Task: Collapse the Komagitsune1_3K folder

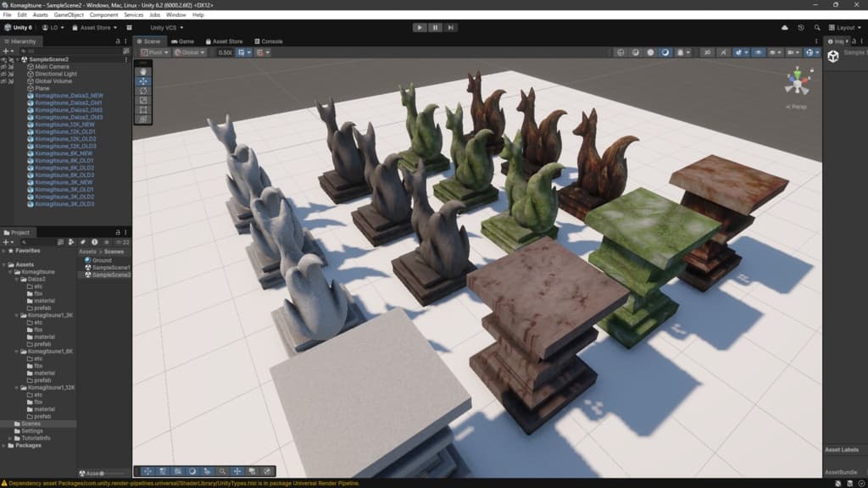Action: (17, 315)
